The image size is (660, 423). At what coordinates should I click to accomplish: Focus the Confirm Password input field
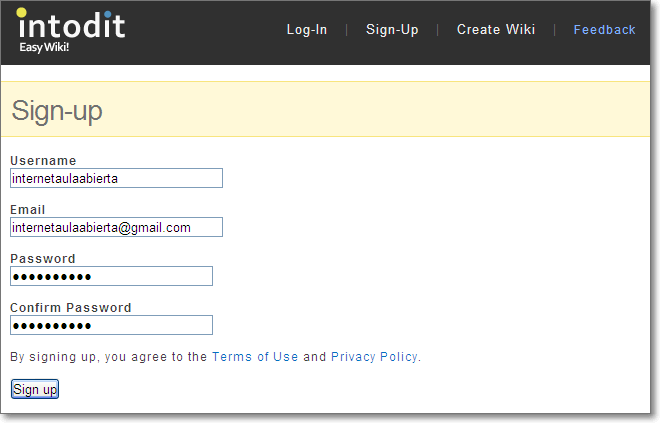pyautogui.click(x=112, y=325)
